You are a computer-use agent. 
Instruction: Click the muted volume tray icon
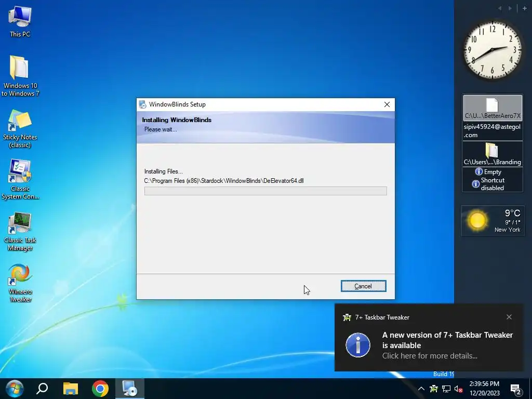point(458,389)
